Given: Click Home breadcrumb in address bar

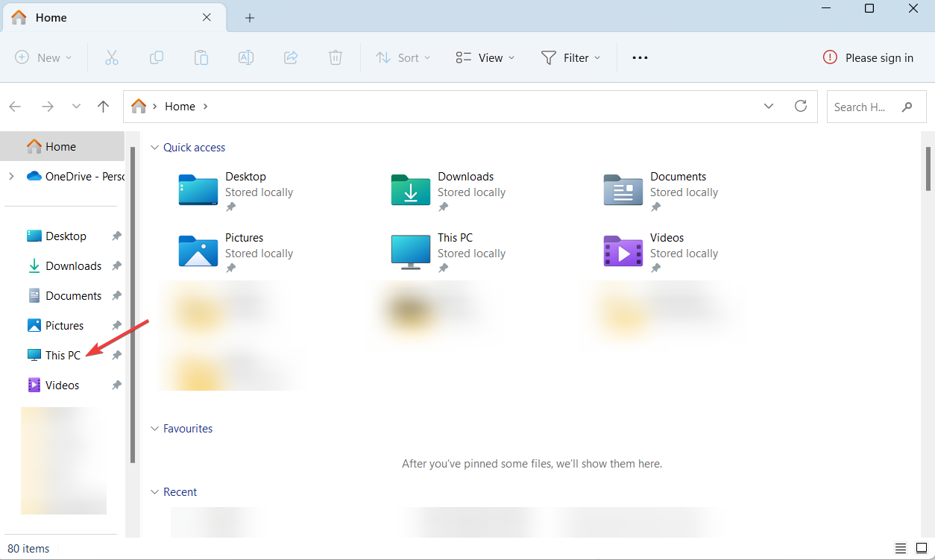Looking at the screenshot, I should (180, 107).
